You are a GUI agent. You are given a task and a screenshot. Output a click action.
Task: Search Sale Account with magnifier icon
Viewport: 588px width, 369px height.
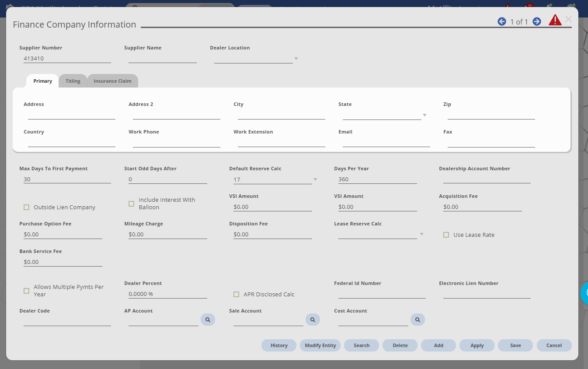[x=313, y=320]
